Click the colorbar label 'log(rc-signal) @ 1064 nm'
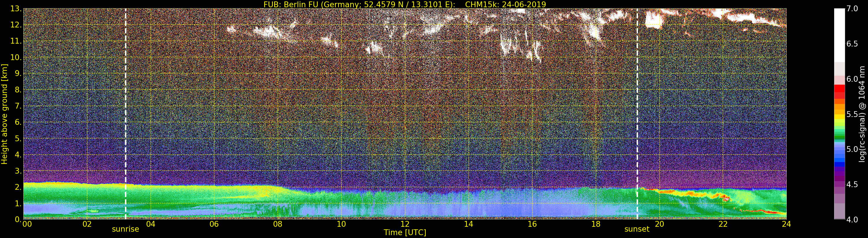Image resolution: width=868 pixels, height=238 pixels. click(862, 114)
